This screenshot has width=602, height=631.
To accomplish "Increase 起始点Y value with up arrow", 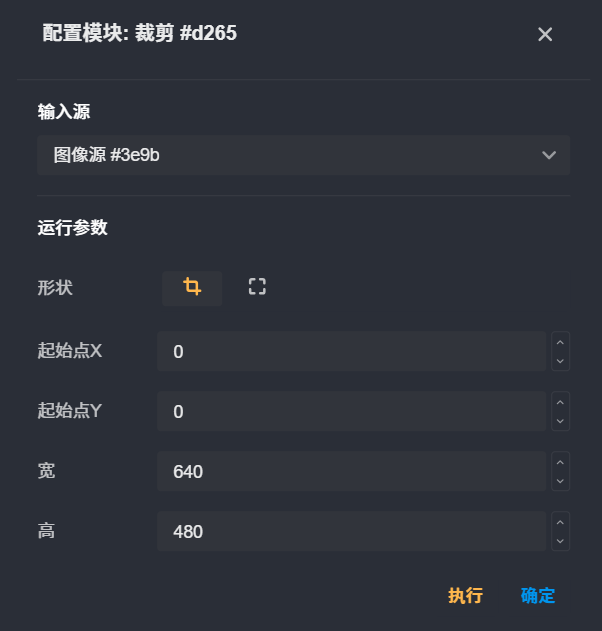I will [x=561, y=402].
